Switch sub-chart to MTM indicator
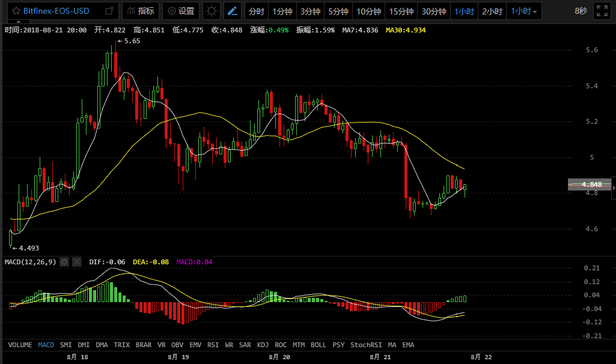 299,345
